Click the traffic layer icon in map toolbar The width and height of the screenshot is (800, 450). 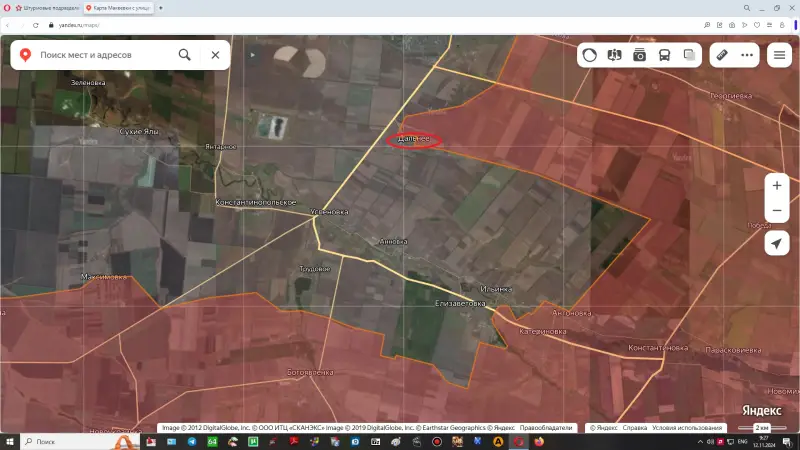coord(590,55)
